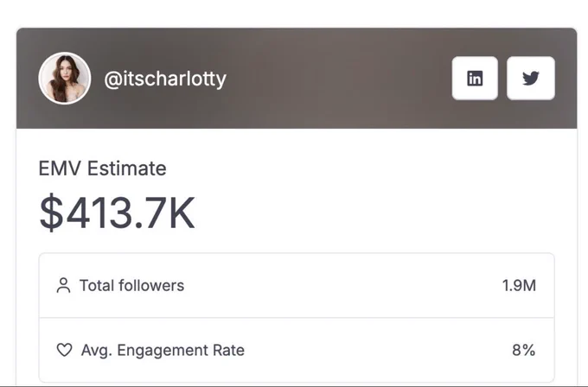The image size is (588, 387).
Task: Click the word "Estimate" in the heading
Action: coord(127,168)
